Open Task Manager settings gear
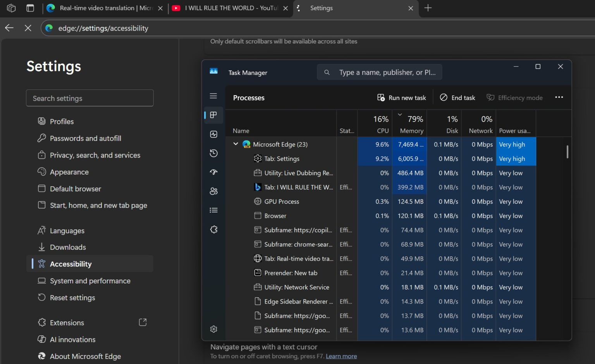 pos(213,329)
